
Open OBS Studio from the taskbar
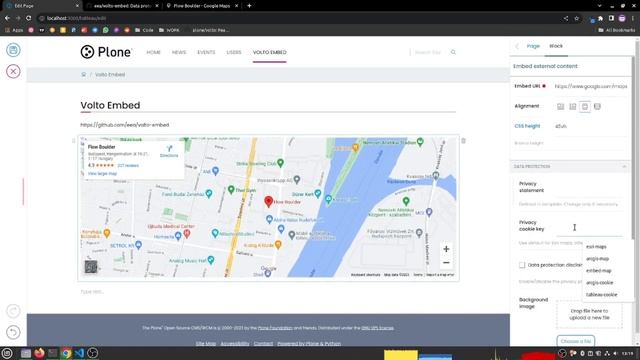(x=93, y=353)
